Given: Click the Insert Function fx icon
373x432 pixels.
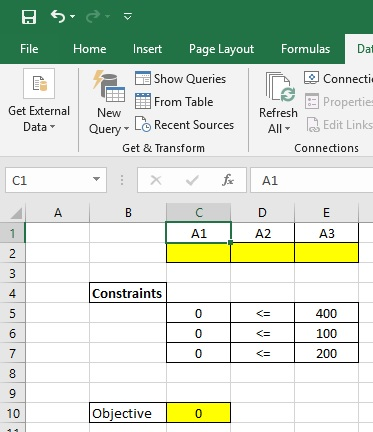Looking at the screenshot, I should click(228, 180).
